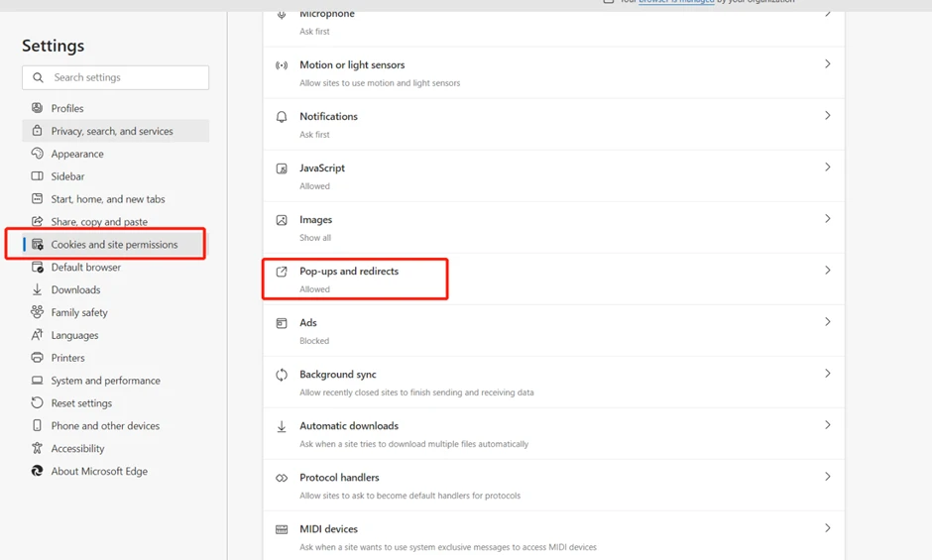The width and height of the screenshot is (932, 560).
Task: Open Images settings using the chevron
Action: [x=827, y=218]
